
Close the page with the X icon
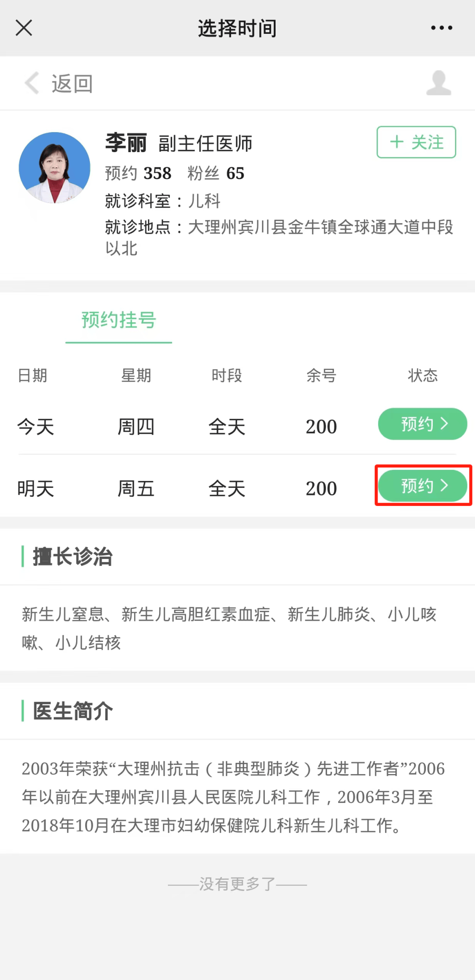point(24,28)
